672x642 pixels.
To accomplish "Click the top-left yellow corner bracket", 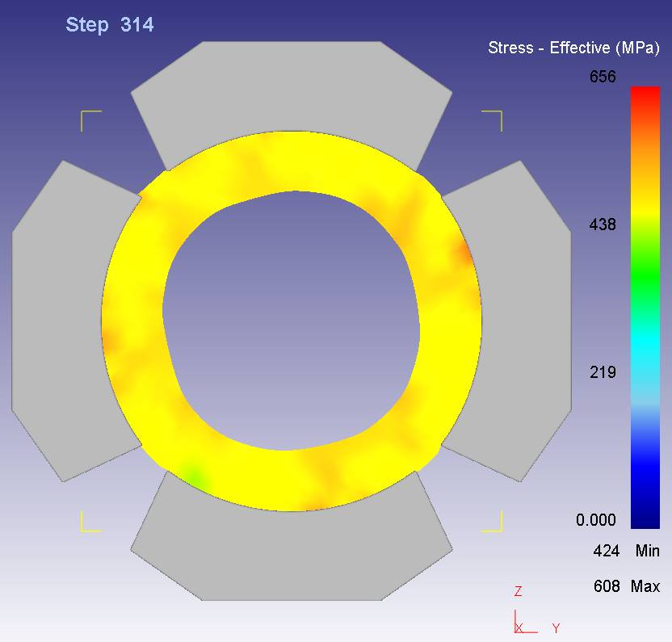I will pos(90,120).
